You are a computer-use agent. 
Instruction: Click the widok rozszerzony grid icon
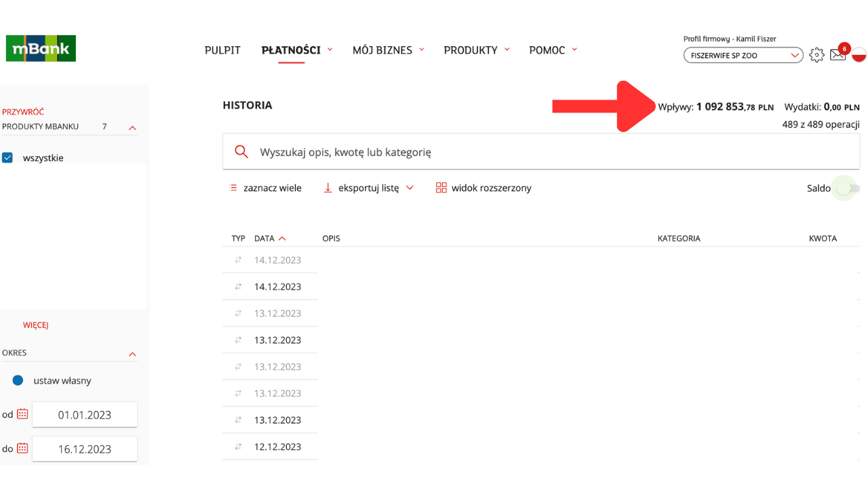click(441, 188)
